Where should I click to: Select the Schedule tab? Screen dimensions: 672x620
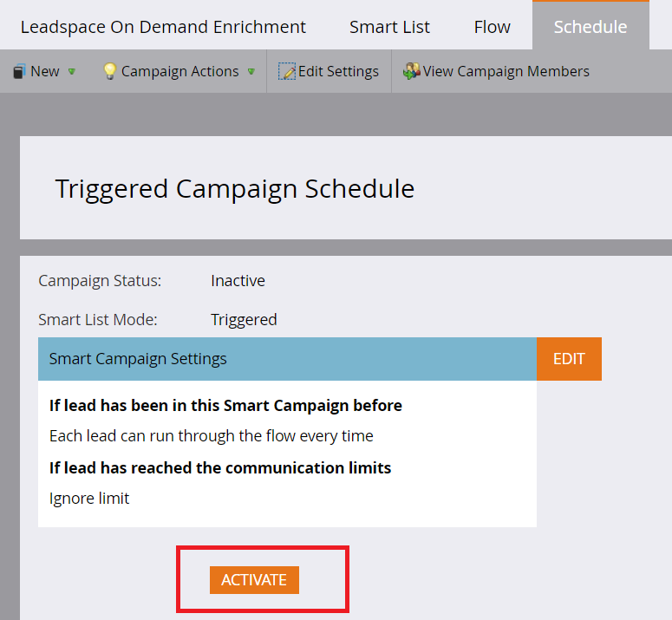pyautogui.click(x=590, y=26)
